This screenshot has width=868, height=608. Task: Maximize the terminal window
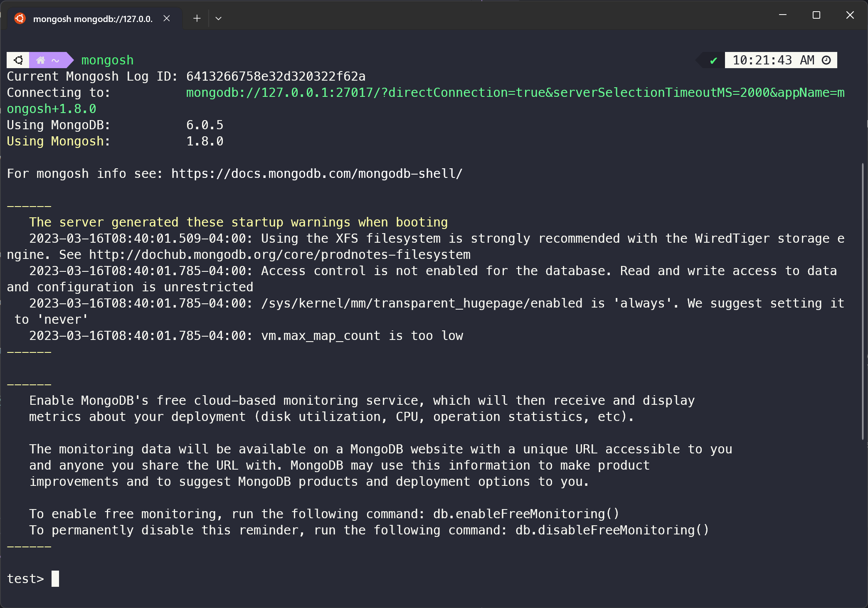[816, 15]
